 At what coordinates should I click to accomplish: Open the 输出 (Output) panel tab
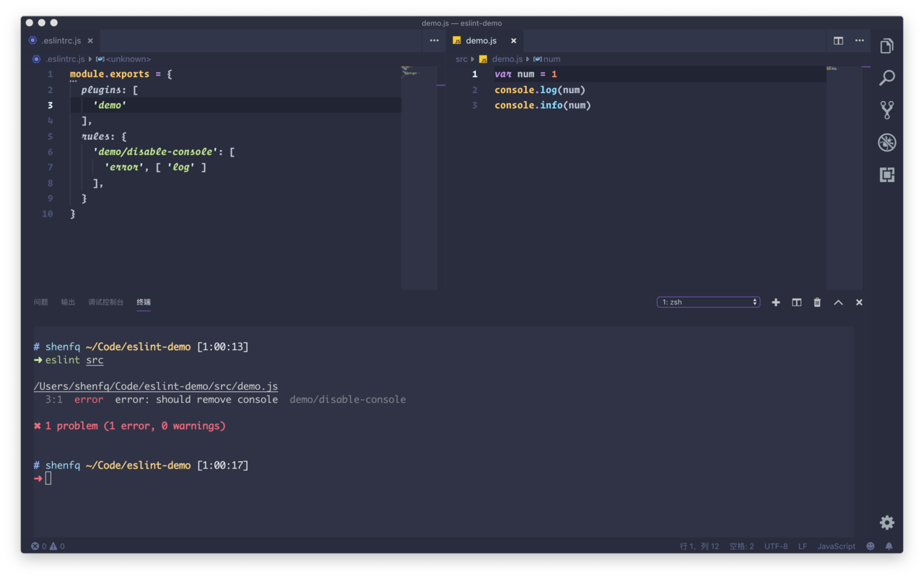coord(68,302)
